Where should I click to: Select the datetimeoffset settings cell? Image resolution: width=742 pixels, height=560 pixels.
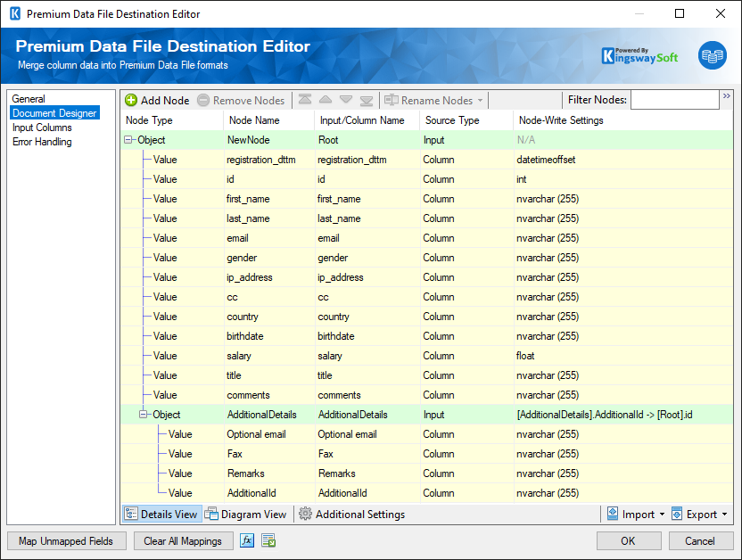coord(622,160)
